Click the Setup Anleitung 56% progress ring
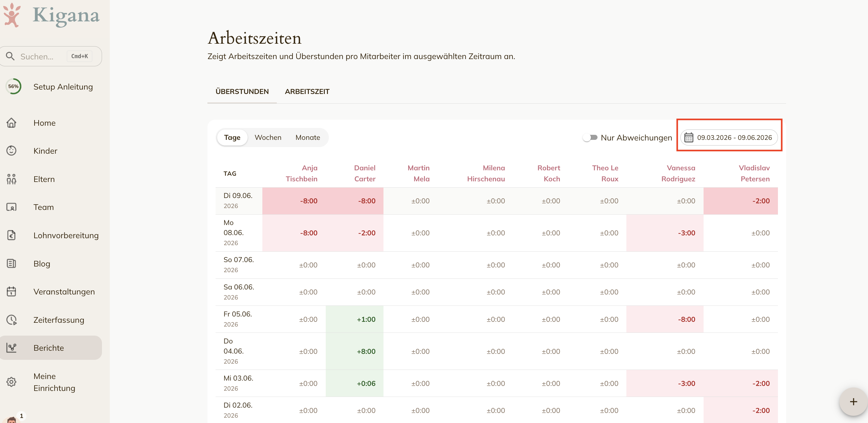868x423 pixels. tap(13, 86)
